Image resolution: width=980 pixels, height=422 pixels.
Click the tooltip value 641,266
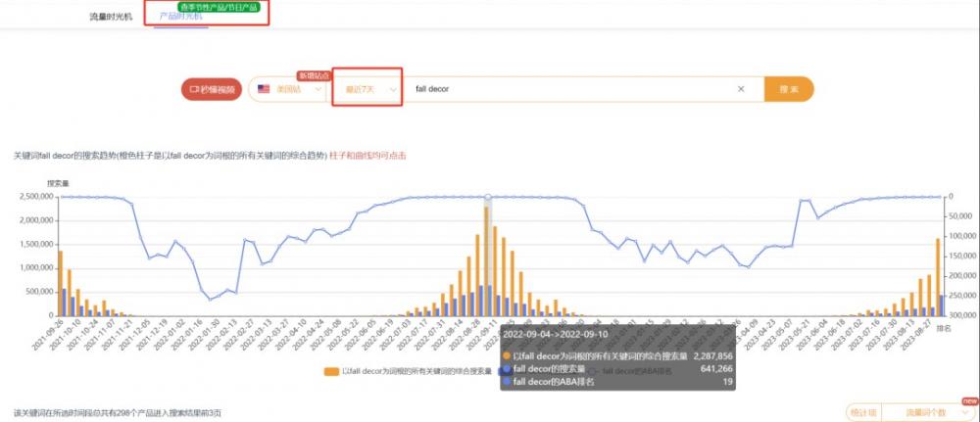click(716, 369)
